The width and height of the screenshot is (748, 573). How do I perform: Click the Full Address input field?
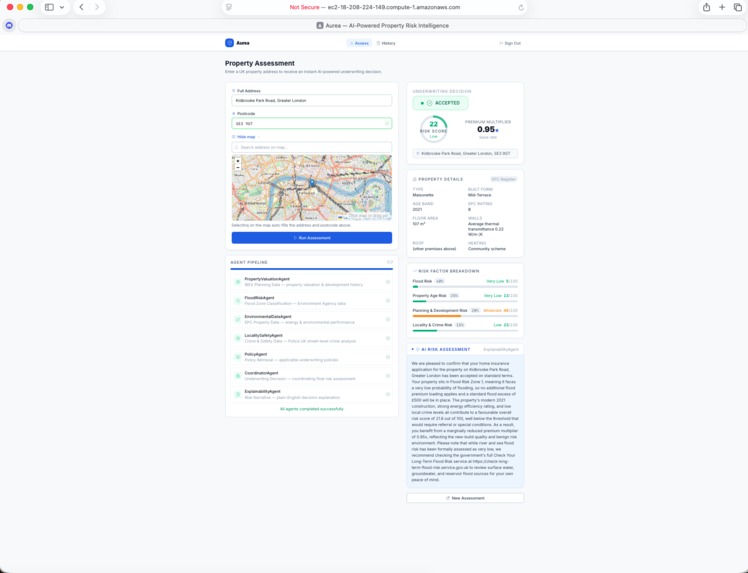312,101
